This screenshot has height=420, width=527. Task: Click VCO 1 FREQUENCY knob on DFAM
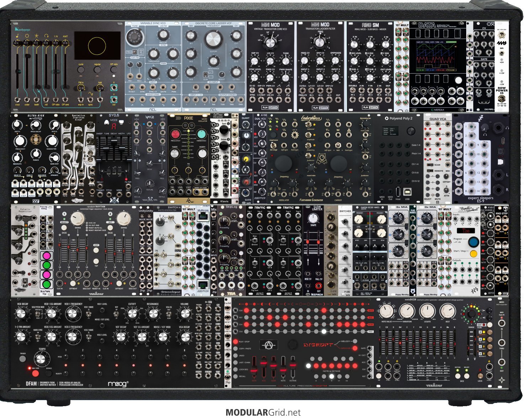tap(73, 313)
